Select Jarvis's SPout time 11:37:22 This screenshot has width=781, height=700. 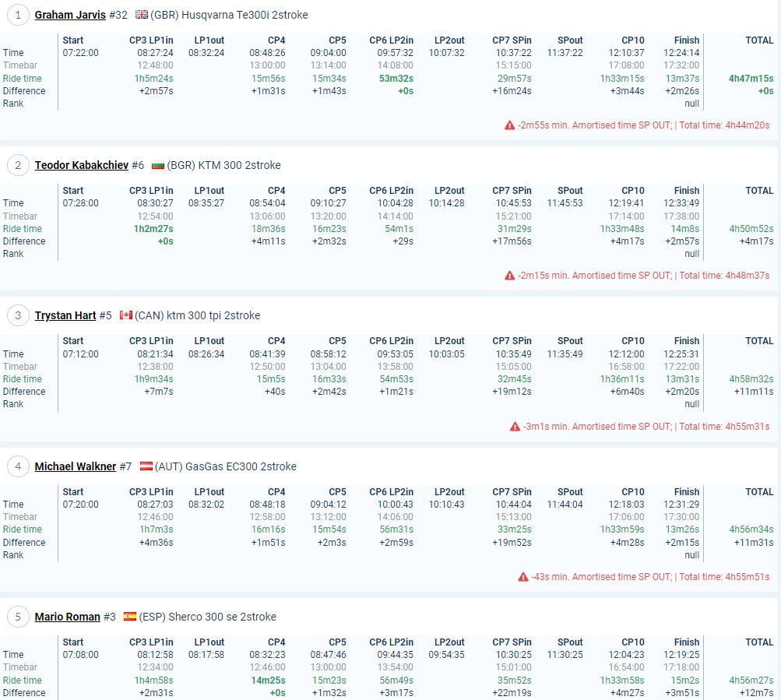(565, 53)
